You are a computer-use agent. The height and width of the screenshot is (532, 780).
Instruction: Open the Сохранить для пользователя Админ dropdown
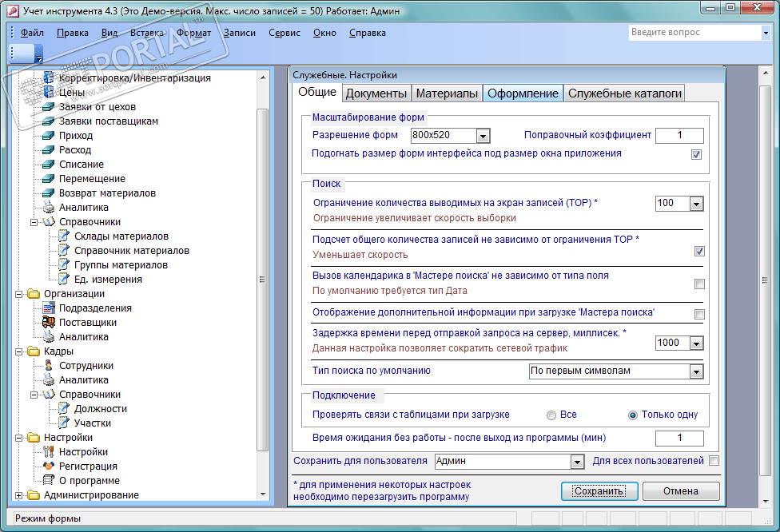click(577, 462)
